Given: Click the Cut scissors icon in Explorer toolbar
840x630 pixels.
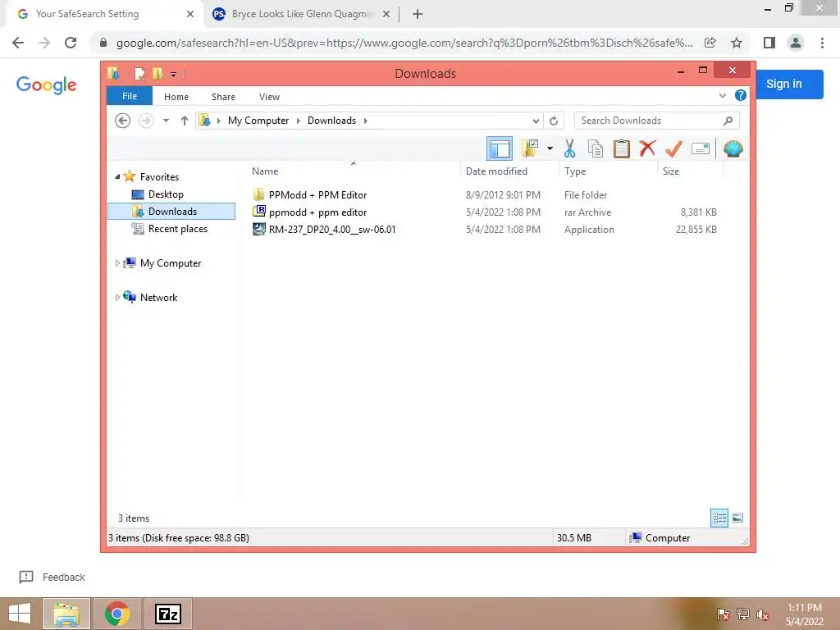Looking at the screenshot, I should click(x=569, y=148).
